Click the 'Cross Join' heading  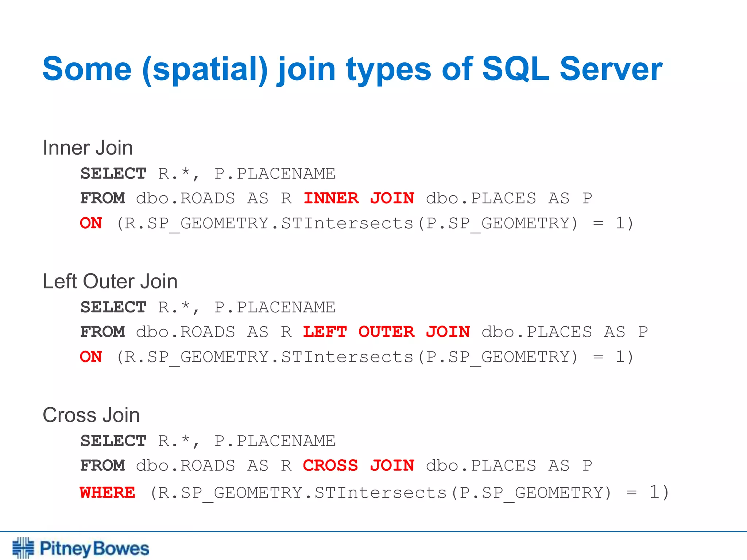point(91,415)
